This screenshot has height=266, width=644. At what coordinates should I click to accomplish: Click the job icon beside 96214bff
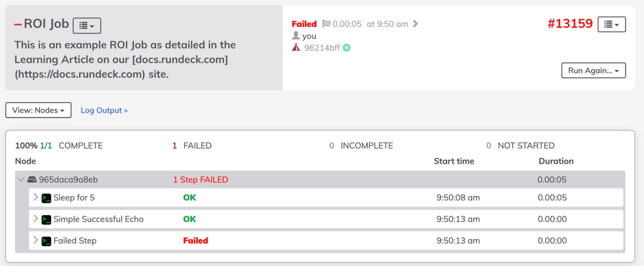click(x=296, y=47)
